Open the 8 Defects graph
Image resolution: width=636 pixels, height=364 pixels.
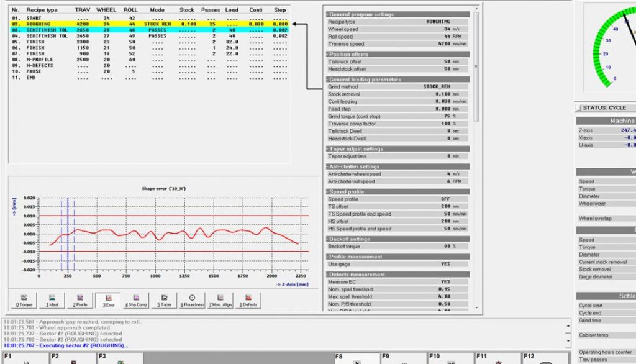click(248, 301)
